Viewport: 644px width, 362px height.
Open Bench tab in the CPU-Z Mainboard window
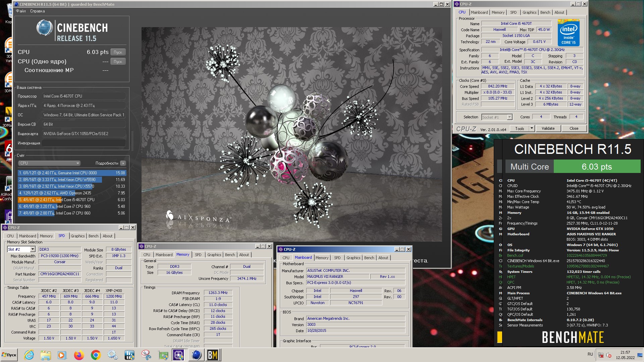tap(369, 258)
